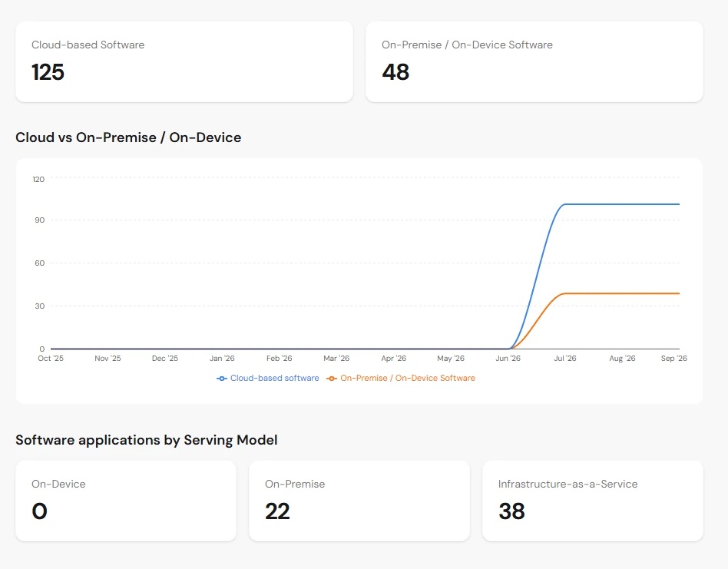Image resolution: width=728 pixels, height=569 pixels.
Task: Click the Jun '26 axis label
Action: pos(508,359)
